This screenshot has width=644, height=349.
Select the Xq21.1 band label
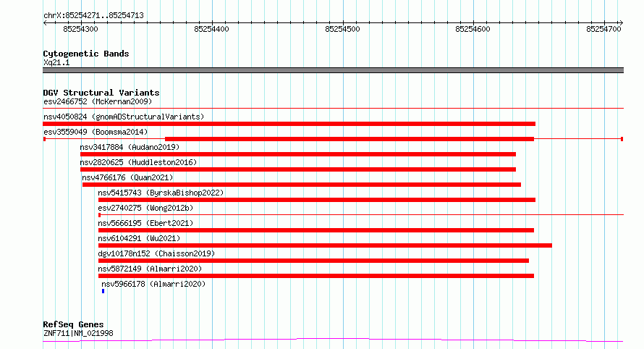[56, 62]
